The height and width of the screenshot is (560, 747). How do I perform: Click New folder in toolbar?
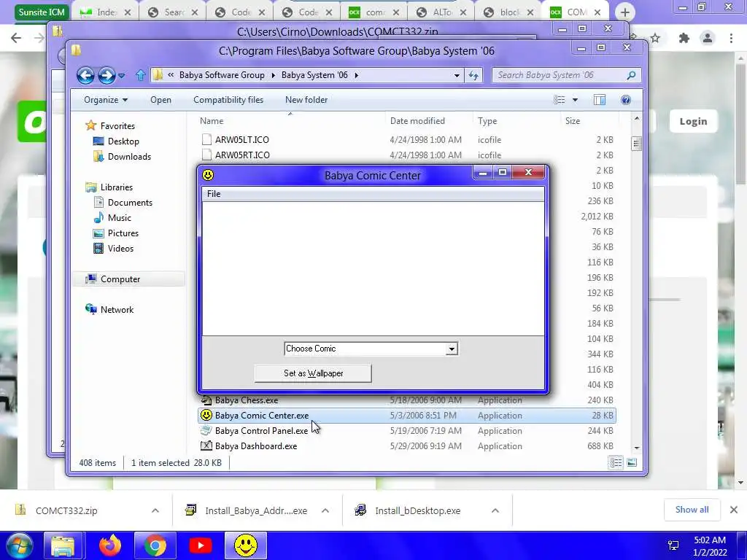[x=306, y=100]
